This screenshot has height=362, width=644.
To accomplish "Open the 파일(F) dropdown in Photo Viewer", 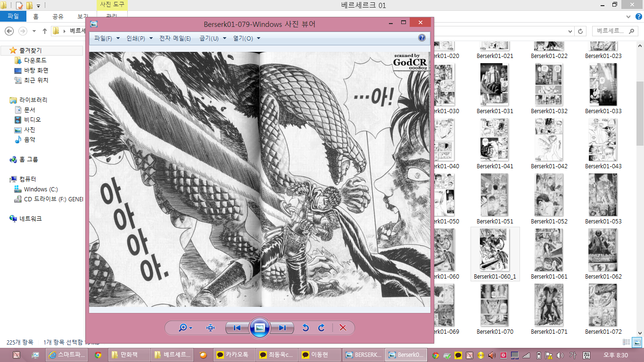I will point(107,39).
